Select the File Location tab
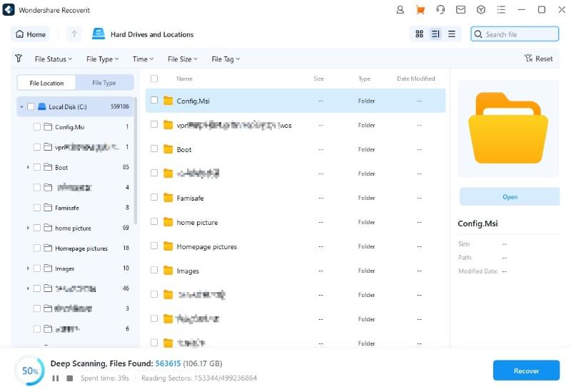This screenshot has width=571, height=392. (46, 83)
